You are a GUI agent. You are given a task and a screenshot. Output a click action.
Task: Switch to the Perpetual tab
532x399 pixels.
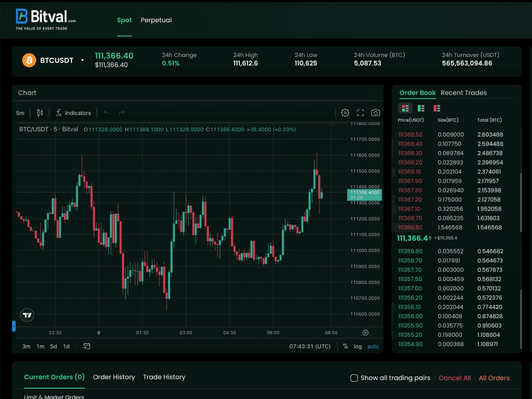point(156,20)
